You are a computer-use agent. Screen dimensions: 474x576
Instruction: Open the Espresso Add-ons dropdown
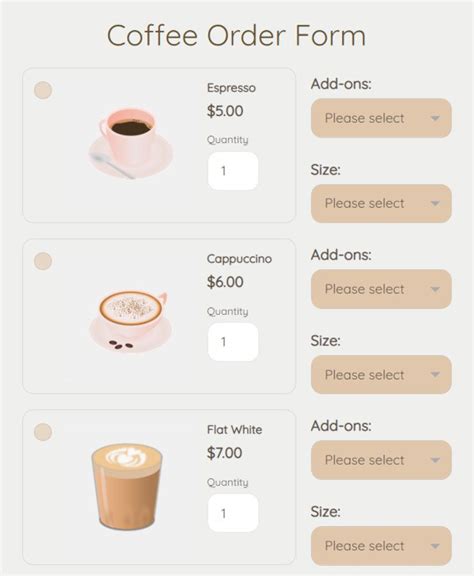pos(381,118)
